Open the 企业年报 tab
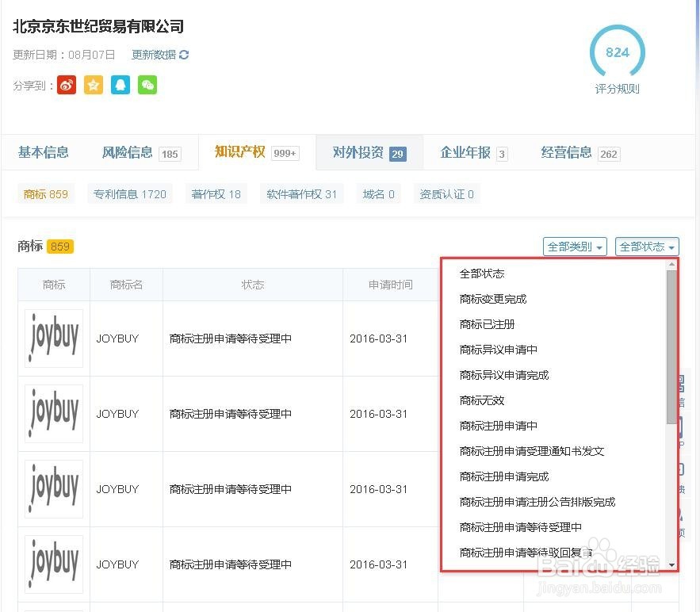The image size is (700, 612). point(473,153)
